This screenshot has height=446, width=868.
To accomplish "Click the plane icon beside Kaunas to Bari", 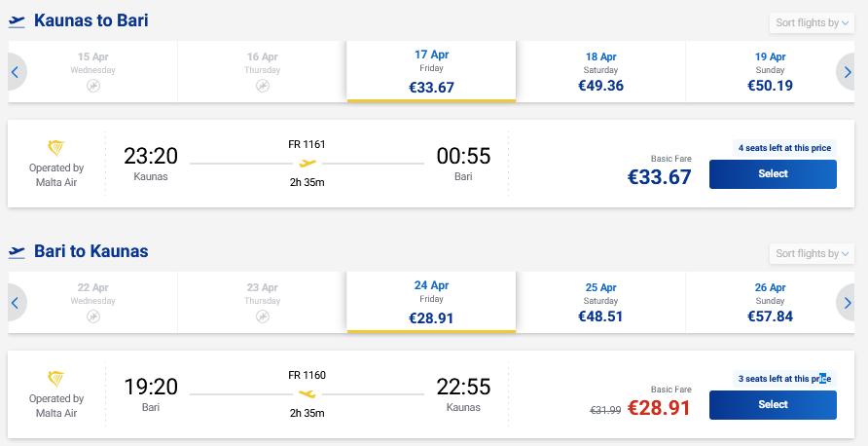I will [16, 21].
